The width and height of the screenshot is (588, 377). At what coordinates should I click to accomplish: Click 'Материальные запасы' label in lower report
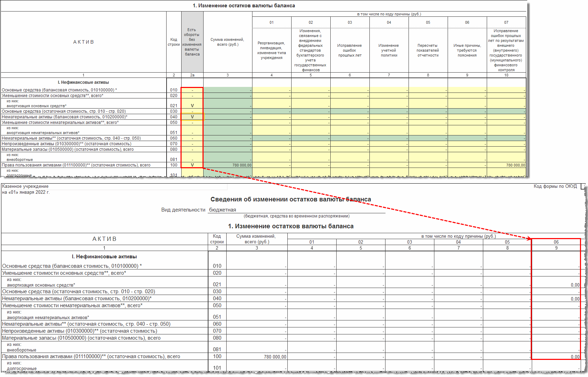click(81, 338)
